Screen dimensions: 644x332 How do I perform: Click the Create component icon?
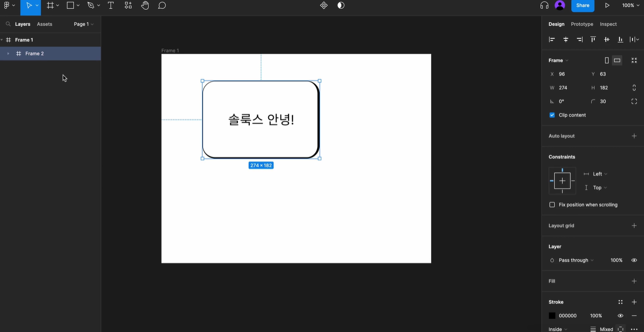tap(324, 6)
